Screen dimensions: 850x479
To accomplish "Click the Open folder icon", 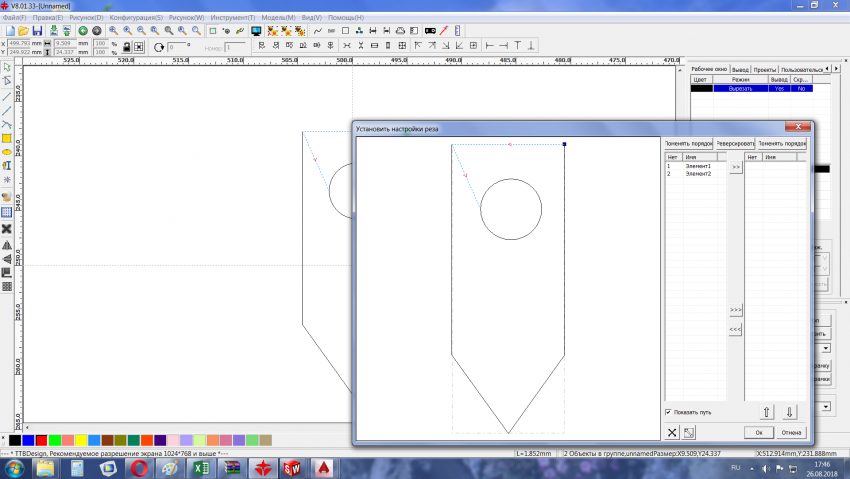I will (x=22, y=31).
